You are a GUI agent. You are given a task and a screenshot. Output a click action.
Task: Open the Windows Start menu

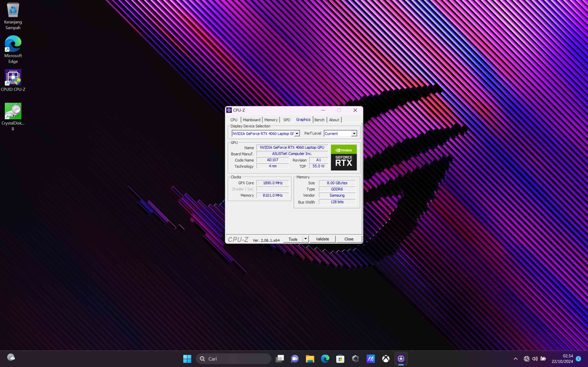[x=187, y=359]
